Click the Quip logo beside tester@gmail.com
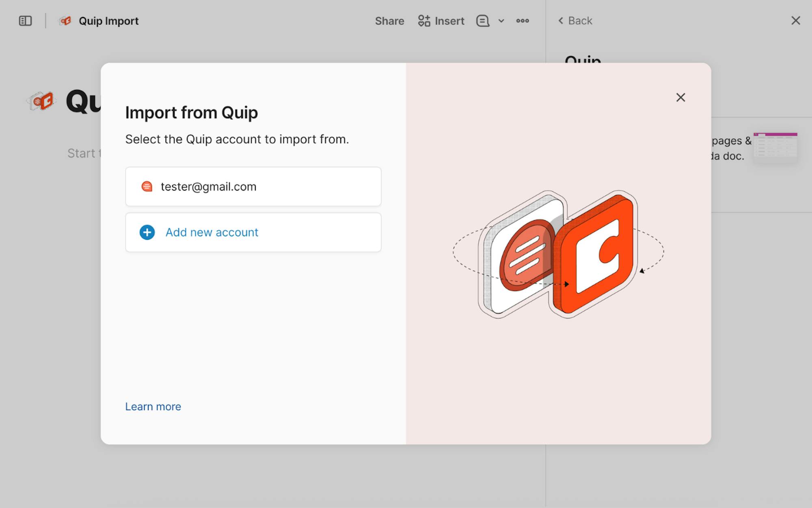This screenshot has height=508, width=812. [147, 187]
